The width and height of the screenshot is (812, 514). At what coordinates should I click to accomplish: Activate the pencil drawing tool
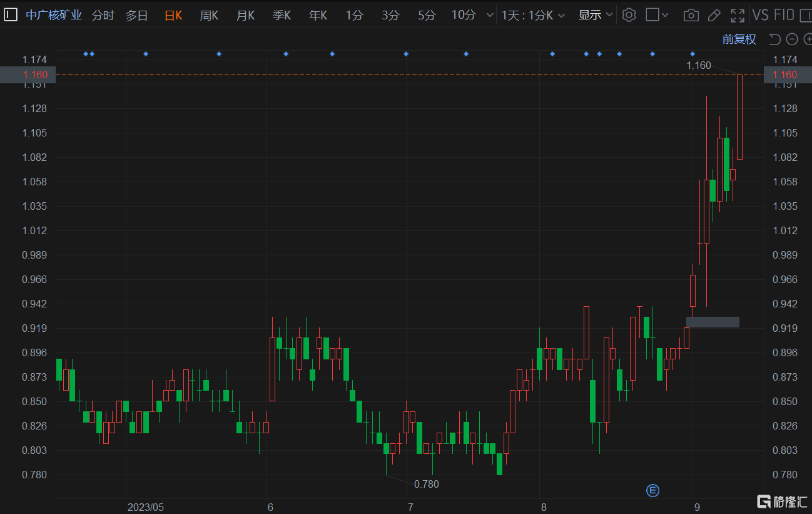point(714,15)
